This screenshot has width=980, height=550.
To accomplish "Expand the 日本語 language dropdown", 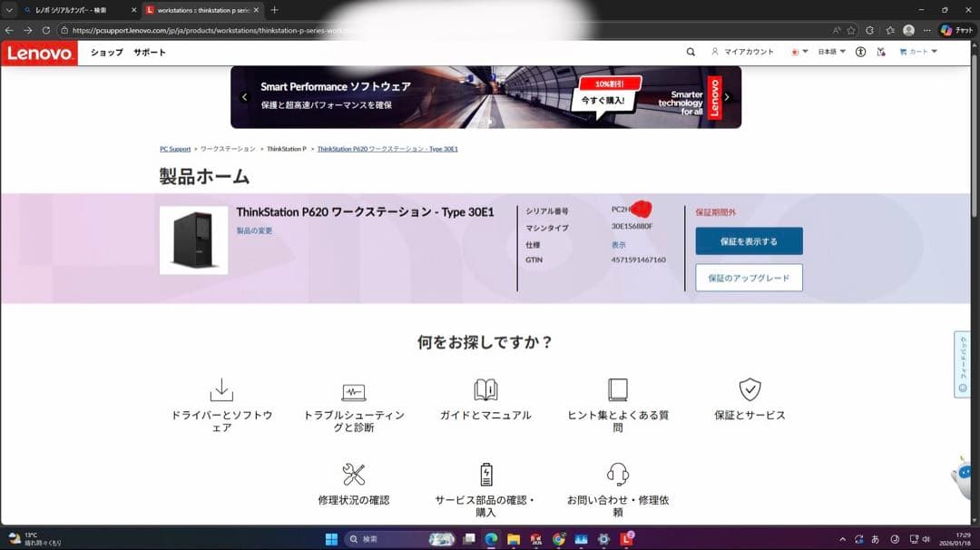I will (832, 52).
